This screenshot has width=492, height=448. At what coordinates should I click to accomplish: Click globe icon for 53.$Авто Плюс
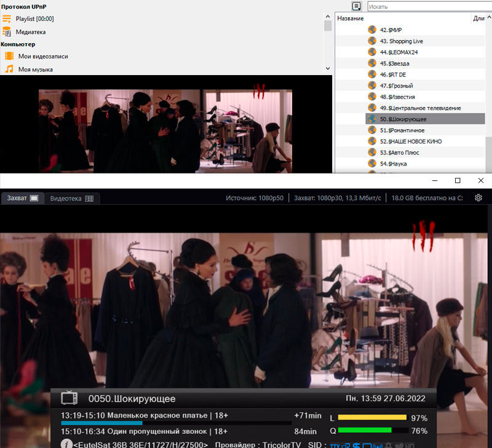point(372,152)
